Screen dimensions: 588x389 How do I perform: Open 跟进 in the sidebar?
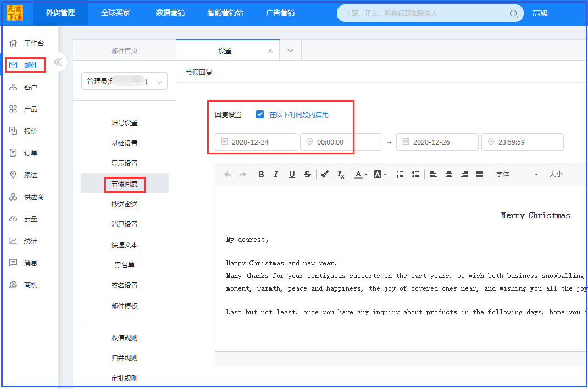23,175
